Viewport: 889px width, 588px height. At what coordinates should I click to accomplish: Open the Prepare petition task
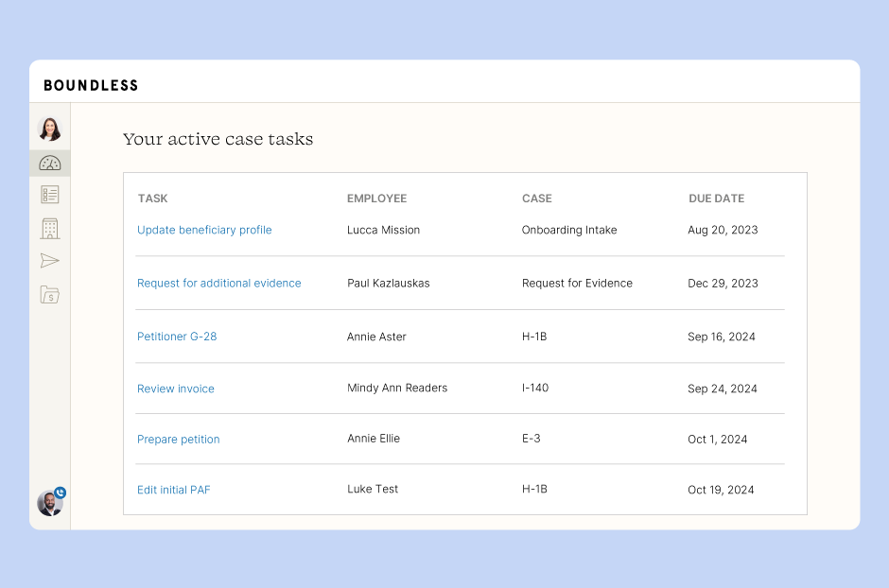pyautogui.click(x=178, y=439)
